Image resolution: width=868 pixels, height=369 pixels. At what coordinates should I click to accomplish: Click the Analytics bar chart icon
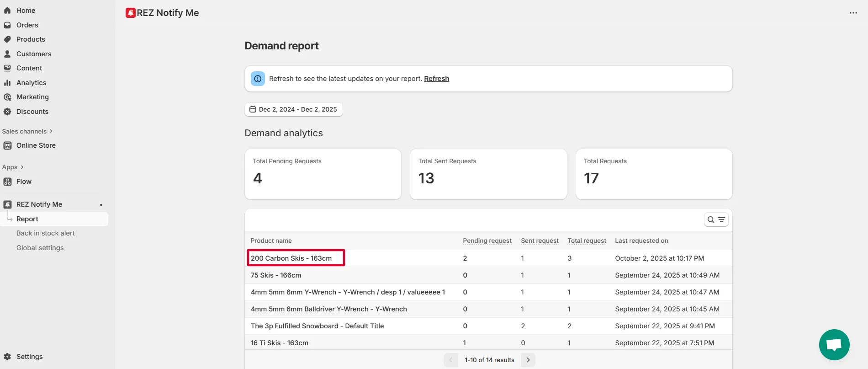click(x=7, y=83)
